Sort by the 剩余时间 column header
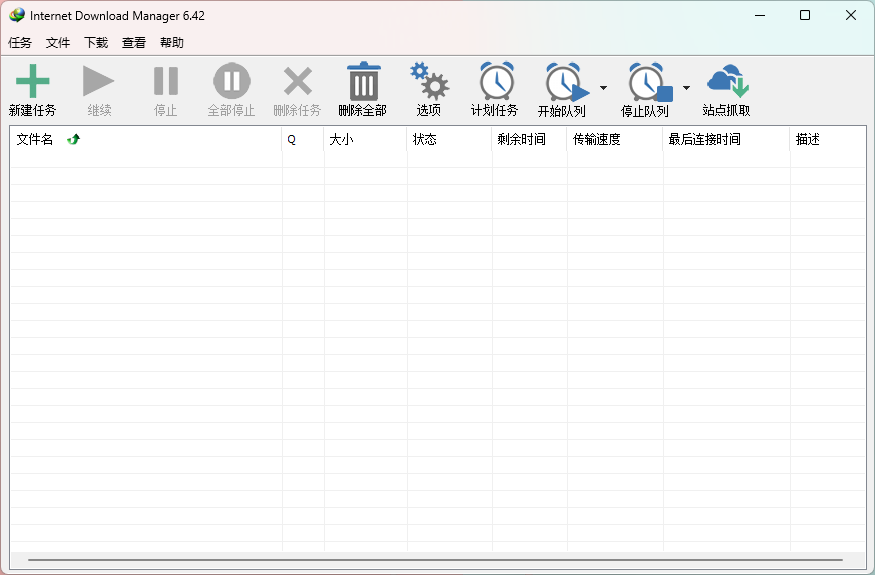Viewport: 875px width, 575px height. coord(530,139)
